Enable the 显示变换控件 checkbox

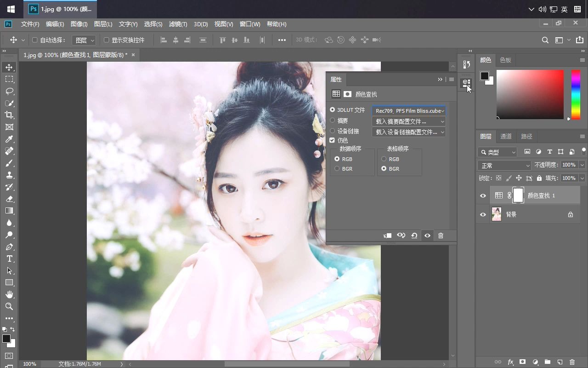click(106, 40)
